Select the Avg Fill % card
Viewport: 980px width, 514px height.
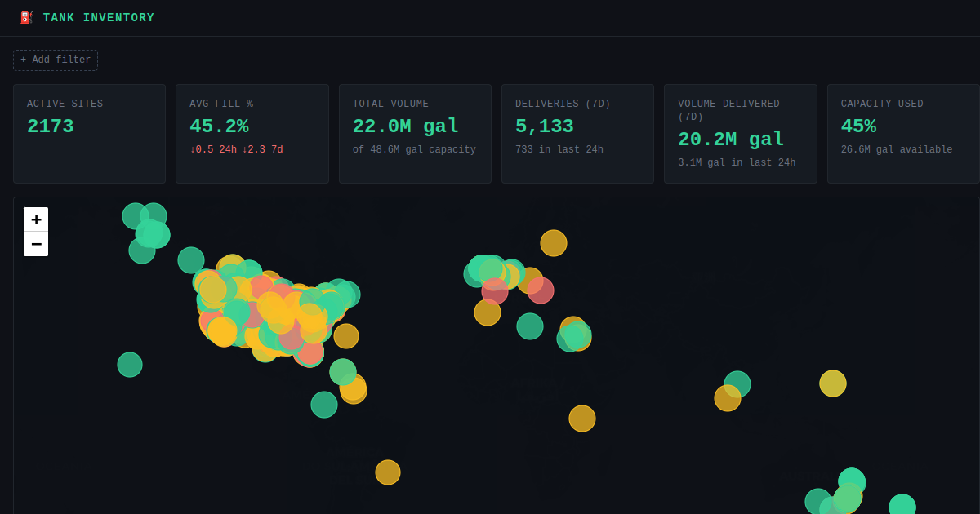tap(252, 134)
